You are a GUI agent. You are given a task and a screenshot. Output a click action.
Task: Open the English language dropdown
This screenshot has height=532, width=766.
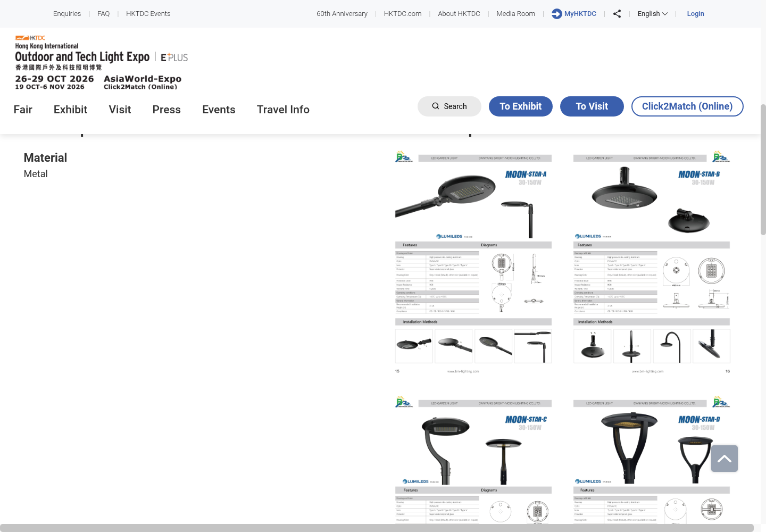652,14
